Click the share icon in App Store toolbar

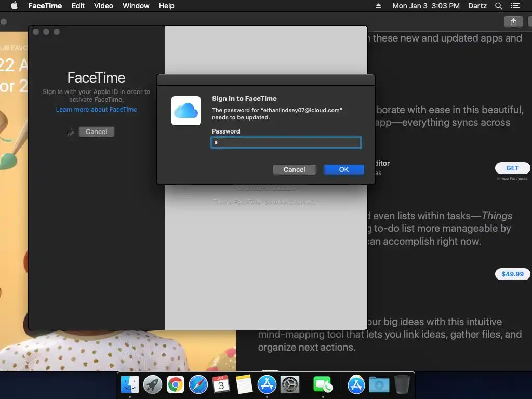point(513,22)
